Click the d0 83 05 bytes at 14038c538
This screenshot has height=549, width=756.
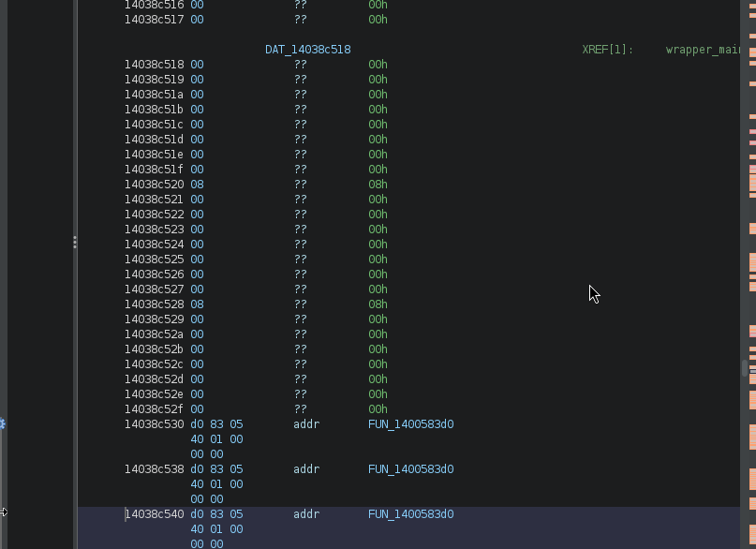click(x=216, y=469)
